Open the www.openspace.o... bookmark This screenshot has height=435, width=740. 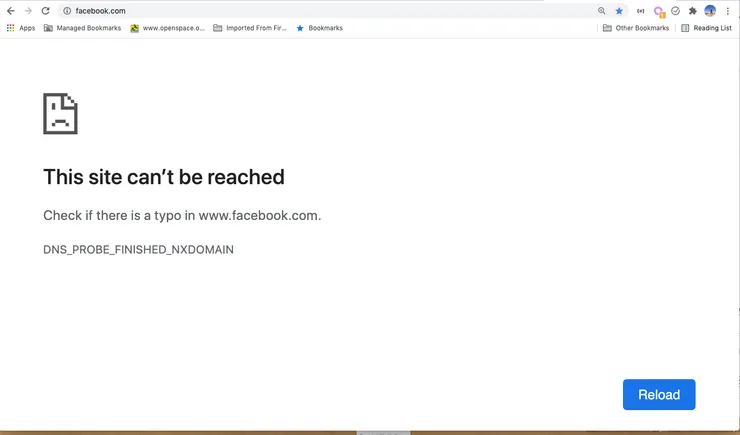(x=168, y=28)
